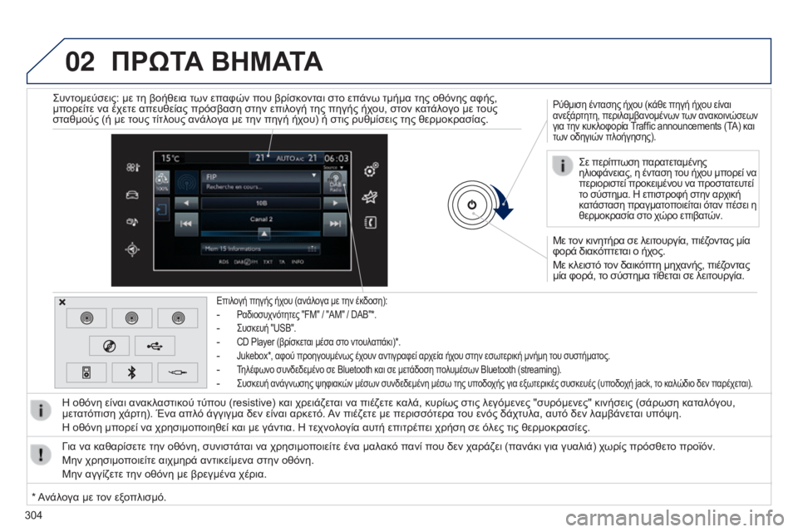Select the USB source icon
The width and height of the screenshot is (798, 532).
coord(155,346)
